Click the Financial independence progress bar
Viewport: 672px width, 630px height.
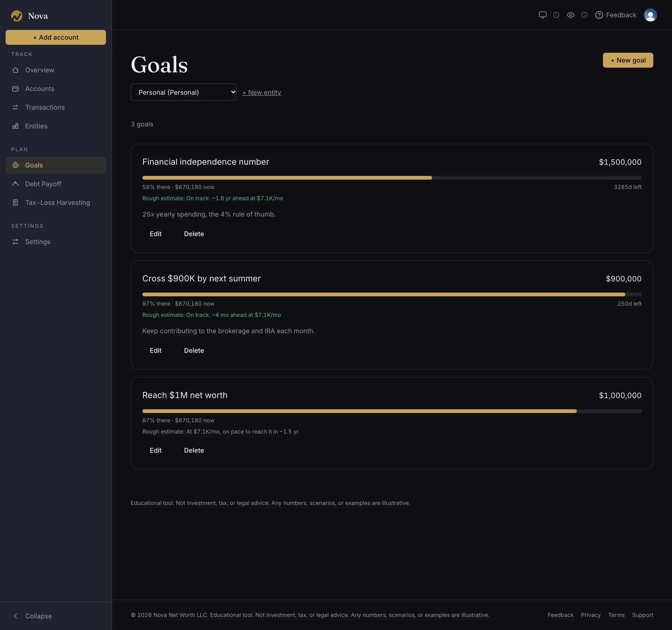[392, 178]
